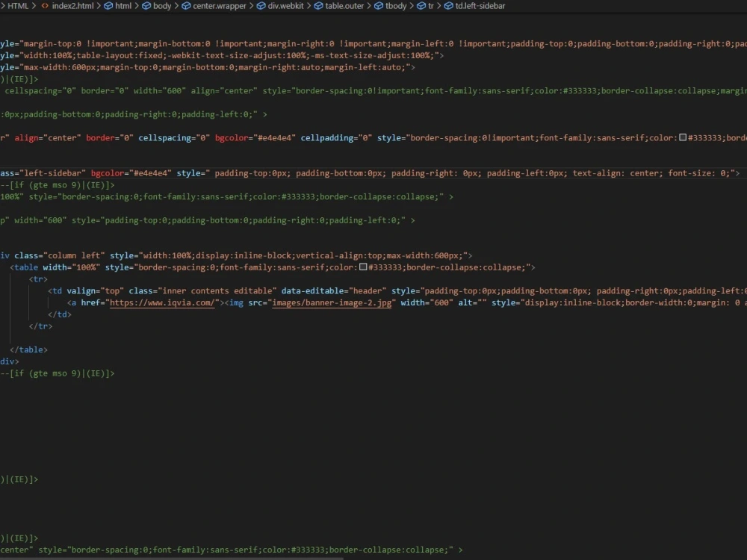The image size is (747, 560).
Task: Click bgcolor="#e4e4e4" on left-sidebar line
Action: click(x=131, y=173)
